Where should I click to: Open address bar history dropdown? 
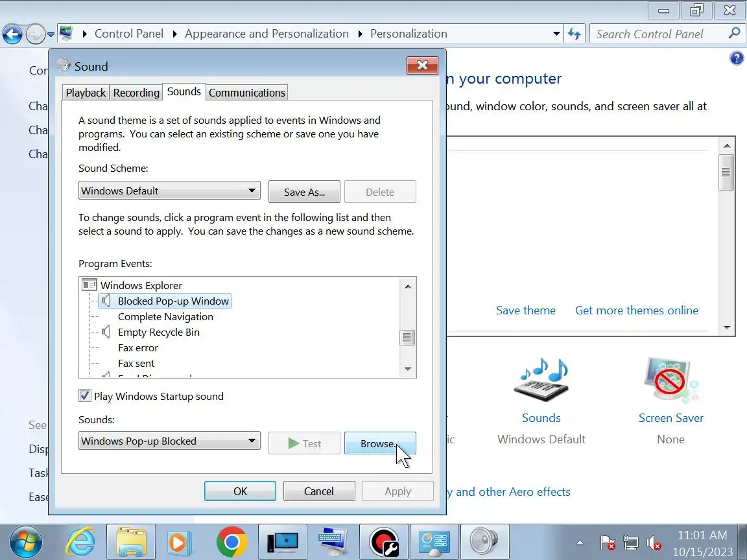(556, 34)
